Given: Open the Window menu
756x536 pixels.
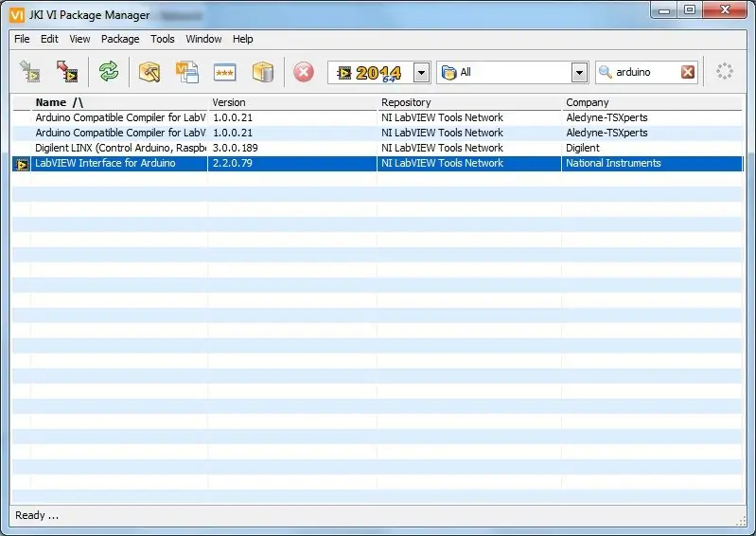Looking at the screenshot, I should (203, 39).
